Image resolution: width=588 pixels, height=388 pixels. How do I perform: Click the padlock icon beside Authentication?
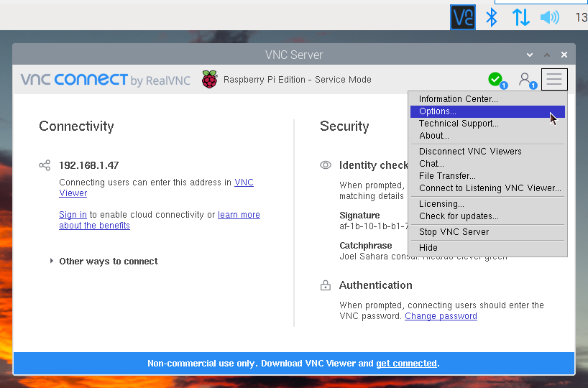[326, 285]
